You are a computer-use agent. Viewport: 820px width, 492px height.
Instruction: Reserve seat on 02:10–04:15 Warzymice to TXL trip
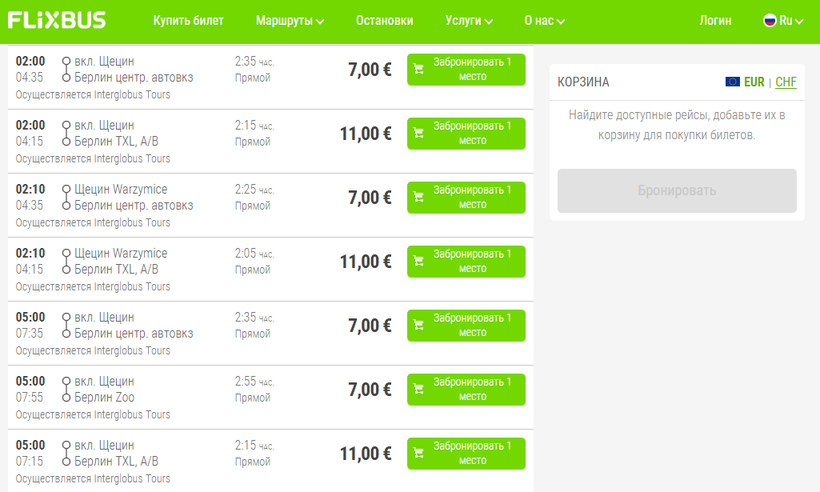click(466, 262)
